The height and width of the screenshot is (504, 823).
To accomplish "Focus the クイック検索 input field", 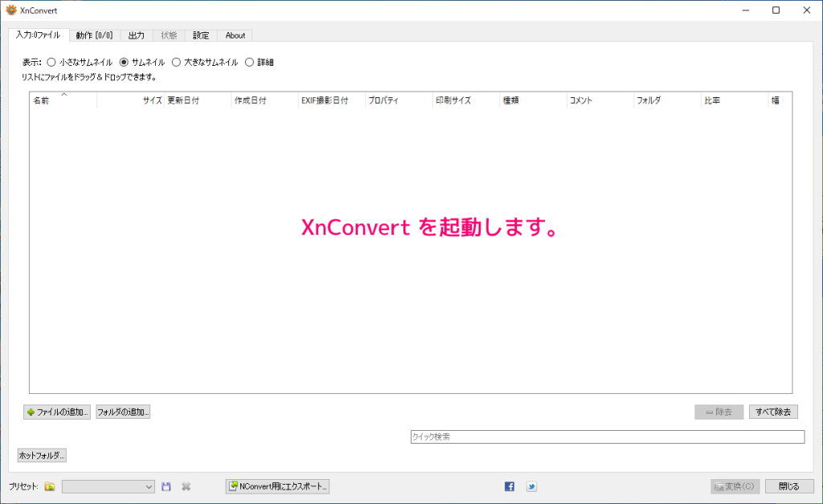I will (x=608, y=436).
